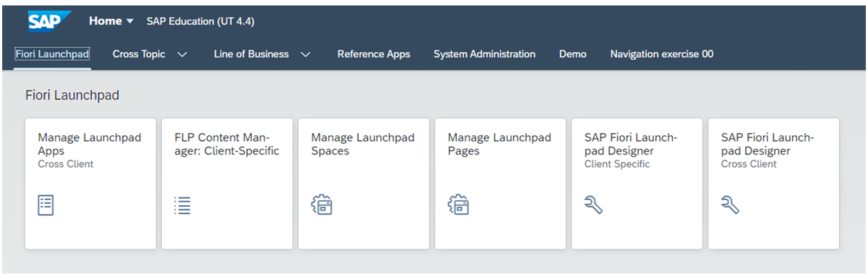
Task: Click the document icon on Manage Launchpad Apps
Action: 46,205
